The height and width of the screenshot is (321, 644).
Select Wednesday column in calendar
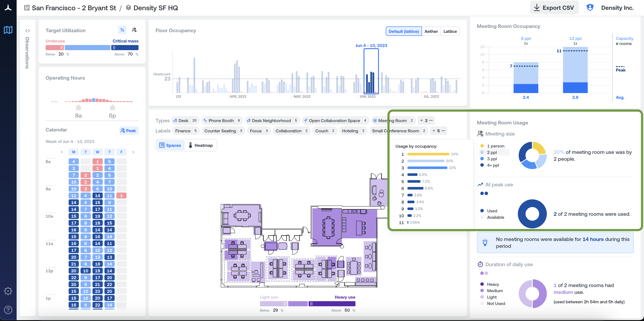point(98,152)
